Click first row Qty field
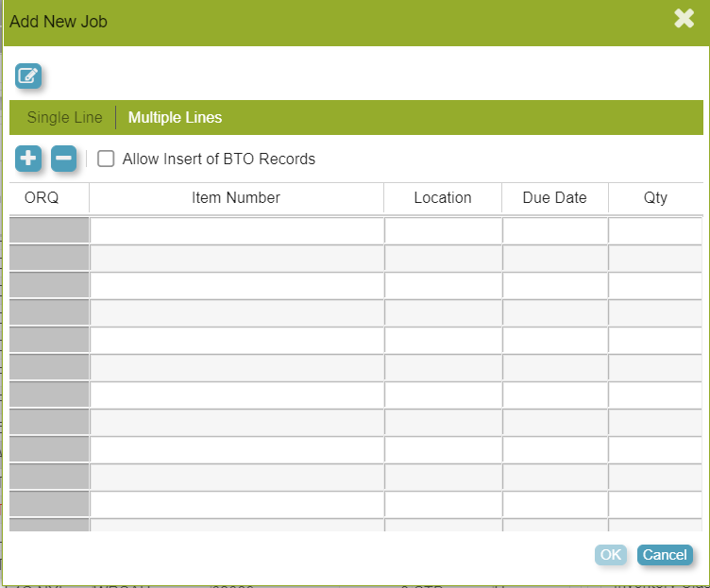Viewport: 710px width, 588px height. 655,230
